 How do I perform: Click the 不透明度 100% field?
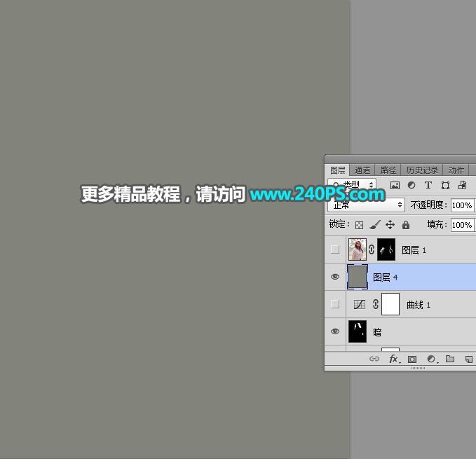(x=463, y=205)
